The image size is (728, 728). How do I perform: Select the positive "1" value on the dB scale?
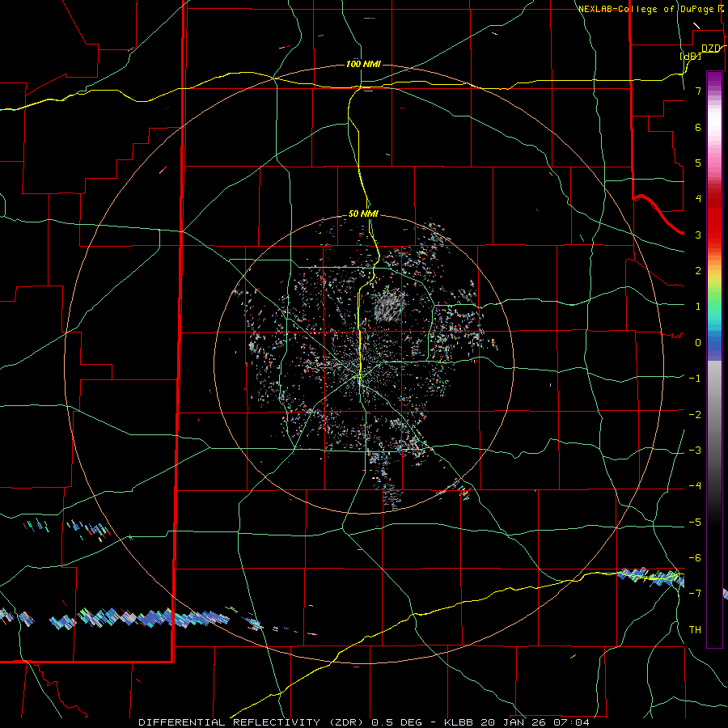(698, 307)
